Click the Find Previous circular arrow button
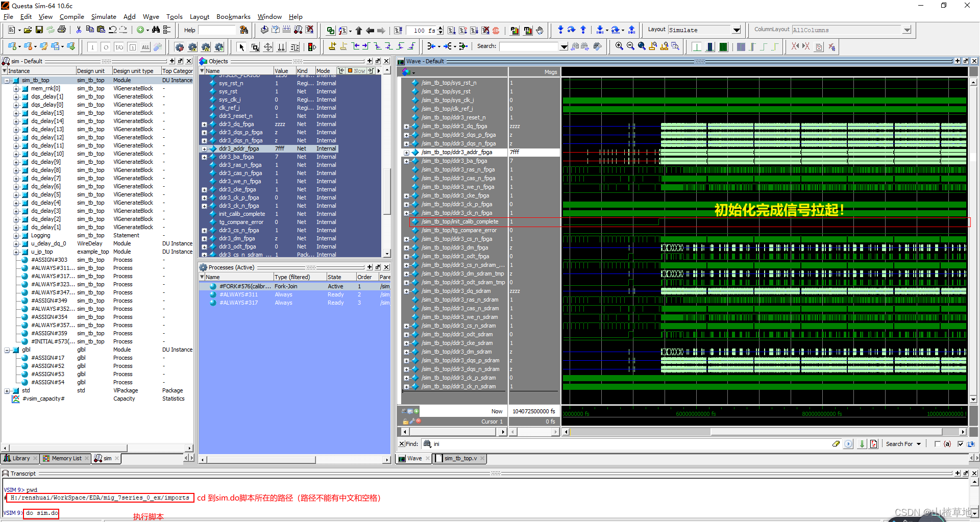 tap(848, 444)
